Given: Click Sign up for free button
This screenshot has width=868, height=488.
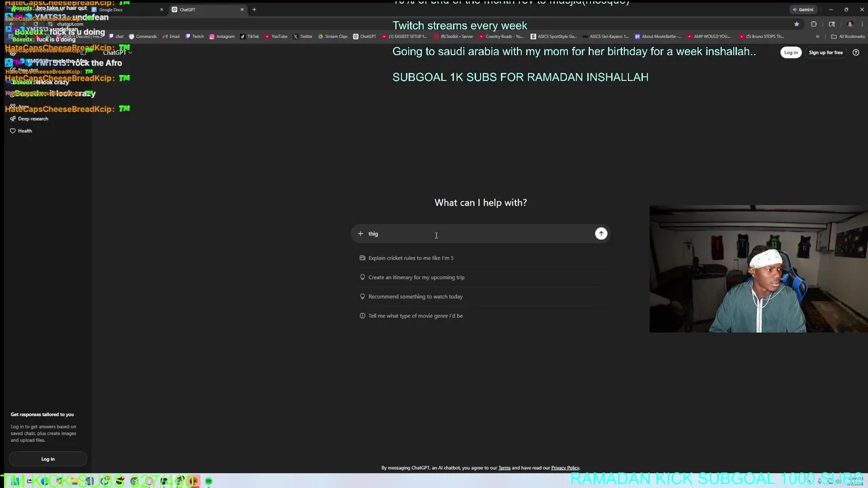Looking at the screenshot, I should click(825, 52).
